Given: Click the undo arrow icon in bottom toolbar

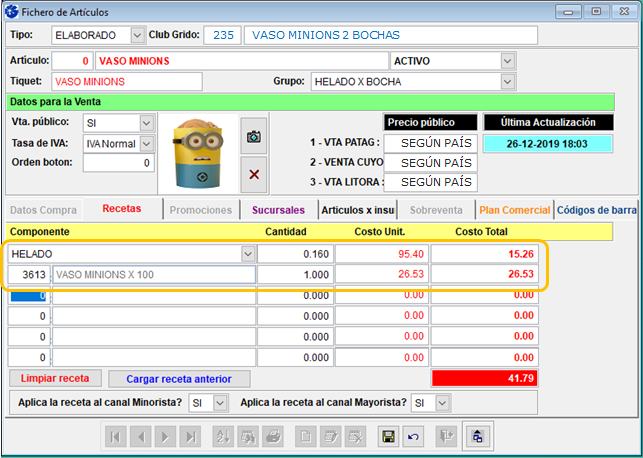Looking at the screenshot, I should tap(413, 437).
